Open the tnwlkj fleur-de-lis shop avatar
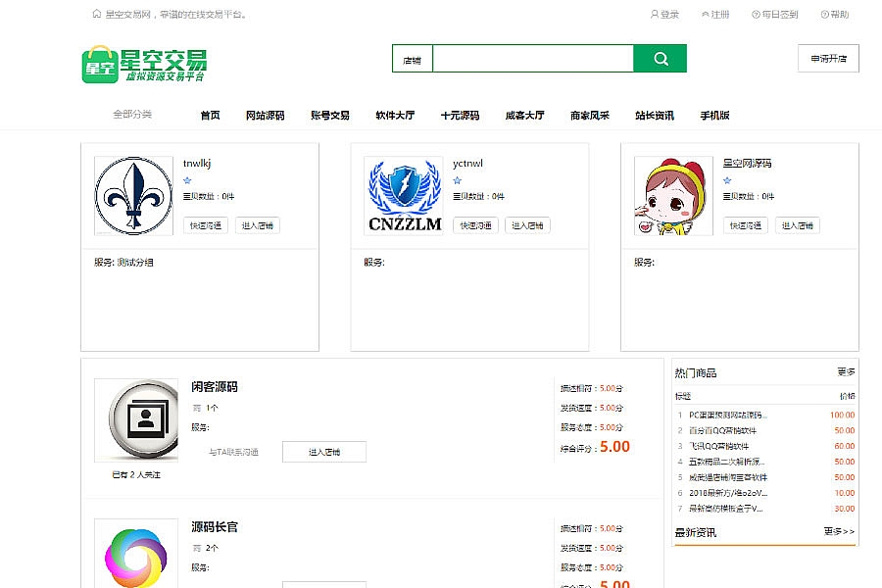Screen dimensions: 882x588 [x=134, y=196]
